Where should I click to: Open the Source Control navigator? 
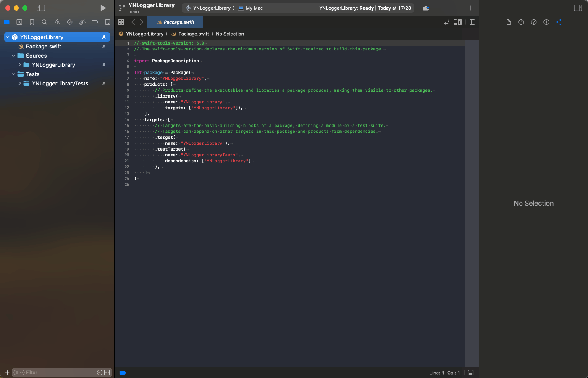[19, 22]
